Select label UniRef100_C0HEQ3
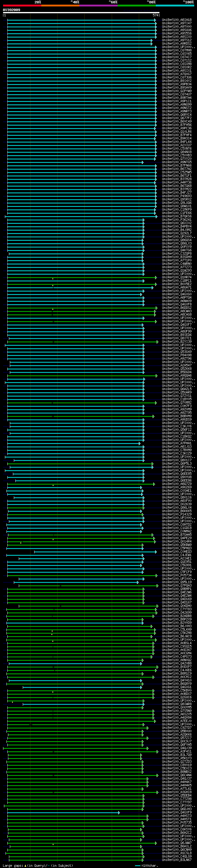 (x=177, y=551)
